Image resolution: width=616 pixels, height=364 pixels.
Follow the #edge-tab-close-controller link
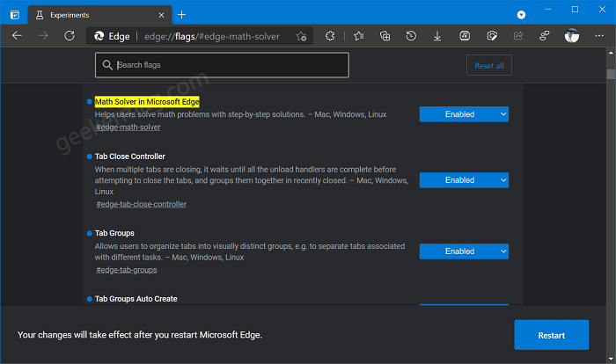coord(142,204)
